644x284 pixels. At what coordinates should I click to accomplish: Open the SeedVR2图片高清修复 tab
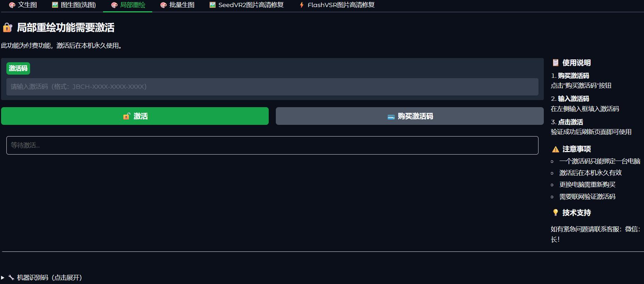click(x=246, y=5)
